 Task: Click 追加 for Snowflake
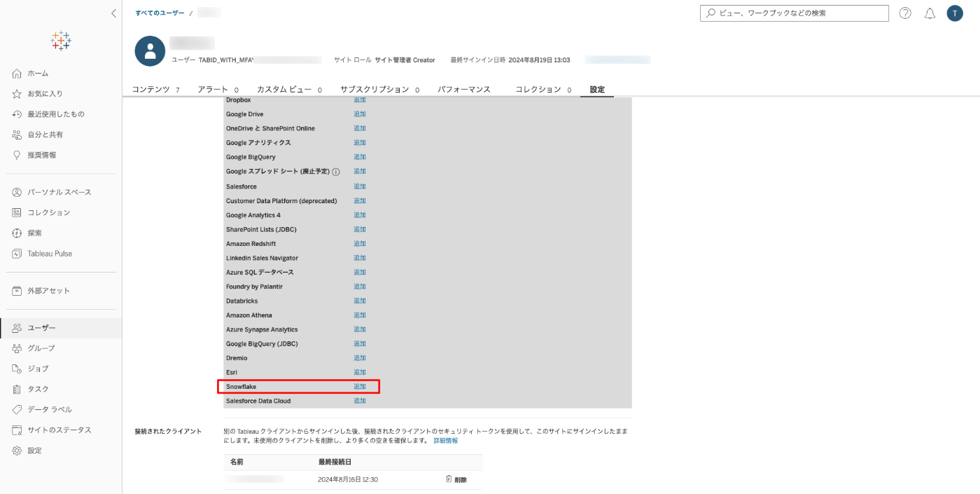point(360,387)
